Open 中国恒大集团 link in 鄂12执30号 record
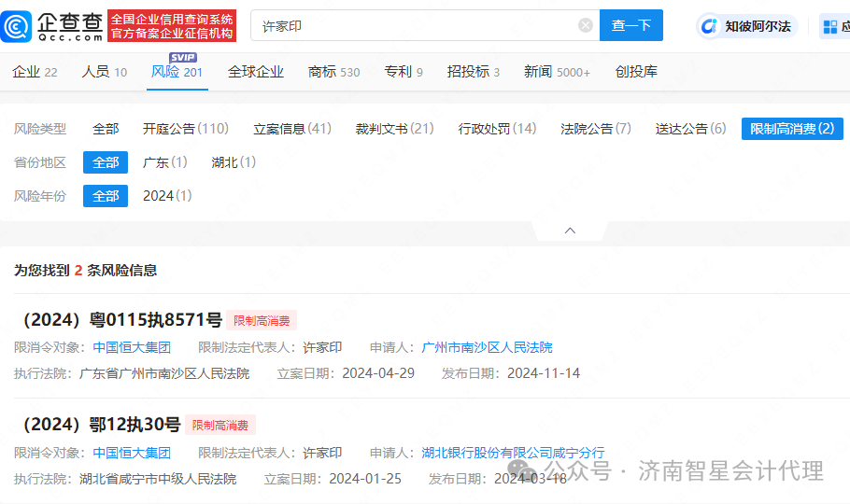This screenshot has width=850, height=504. [x=132, y=453]
